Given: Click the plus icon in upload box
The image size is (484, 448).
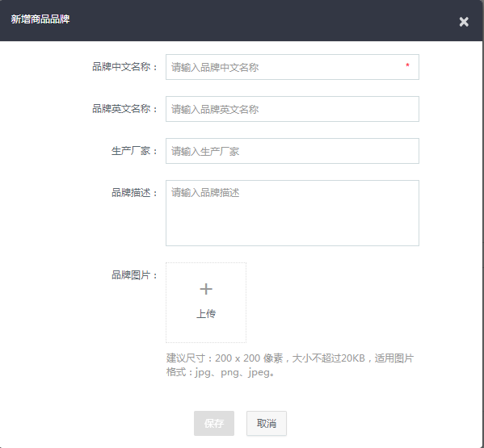Looking at the screenshot, I should 206,289.
